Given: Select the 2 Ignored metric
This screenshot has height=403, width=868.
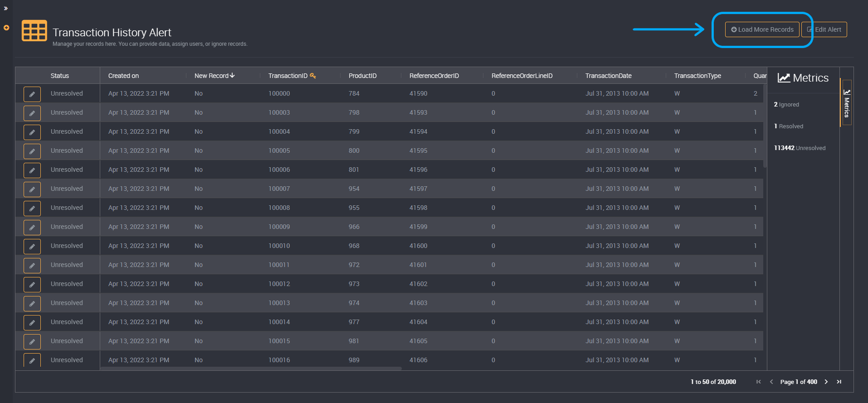Looking at the screenshot, I should 786,105.
